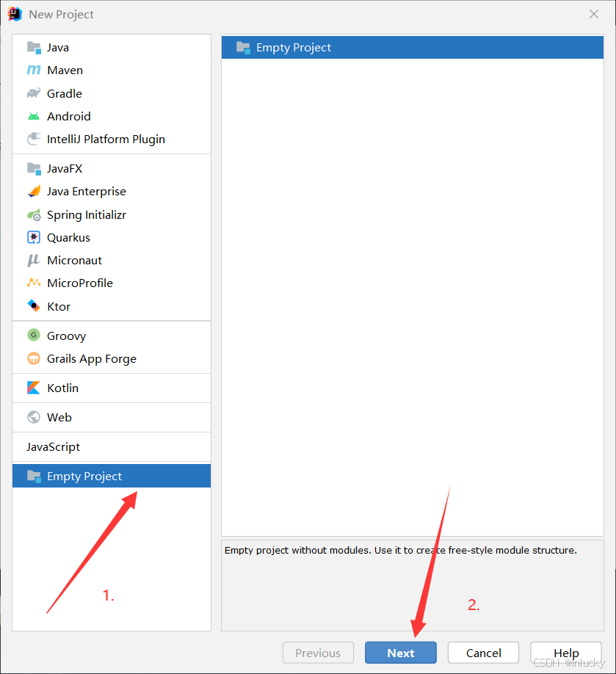Image resolution: width=616 pixels, height=674 pixels.
Task: Click the IntelliJ Platform Plugin icon
Action: click(x=34, y=139)
